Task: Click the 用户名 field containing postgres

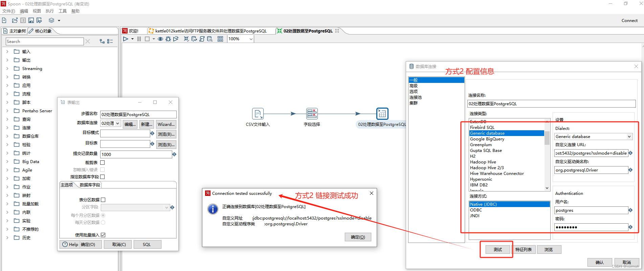Action: (x=591, y=210)
